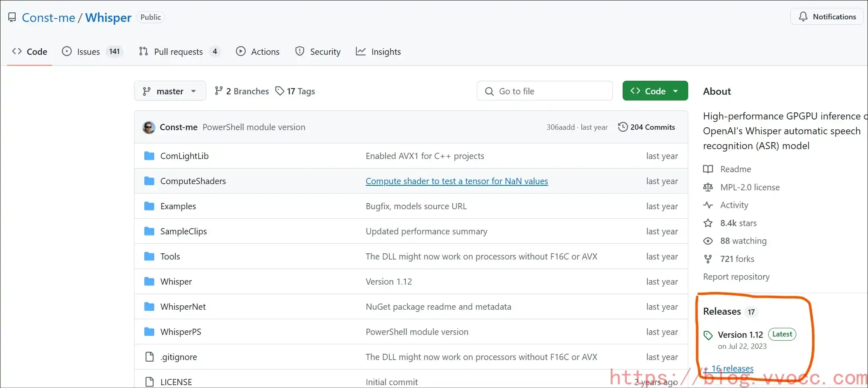Open the Readme link in About
Viewport: 868px width, 388px height.
click(x=735, y=169)
